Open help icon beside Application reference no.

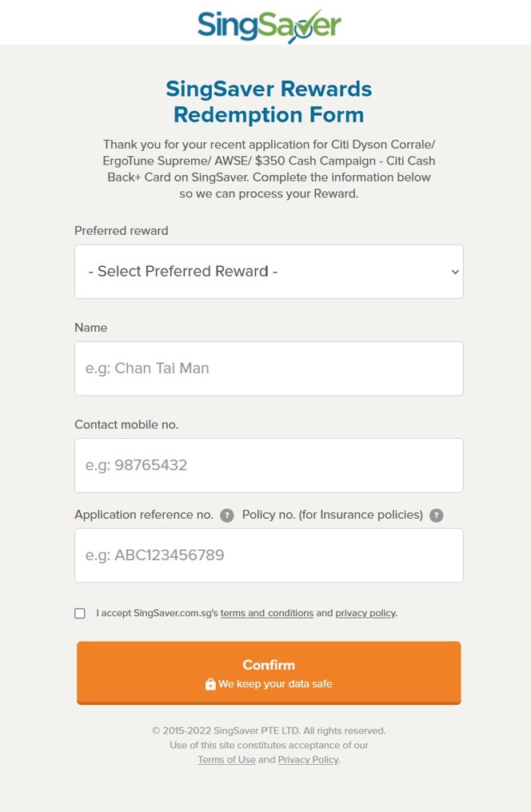pyautogui.click(x=227, y=515)
